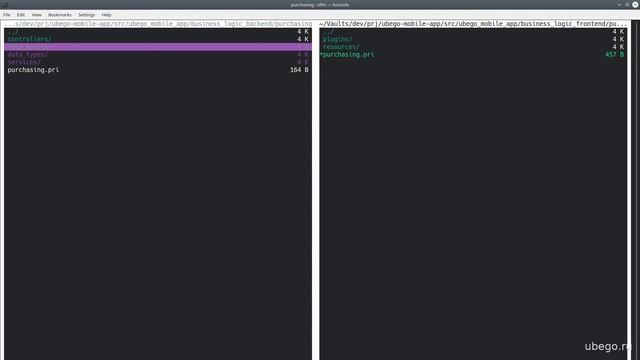This screenshot has width=640, height=360.
Task: Close the Konsole window
Action: click(635, 5)
